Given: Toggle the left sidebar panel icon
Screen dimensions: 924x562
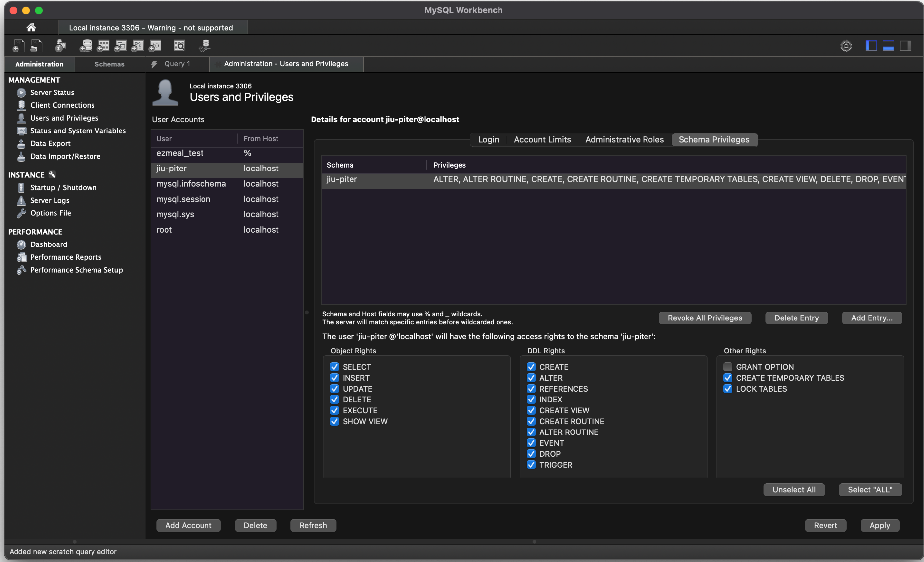Looking at the screenshot, I should pos(871,46).
